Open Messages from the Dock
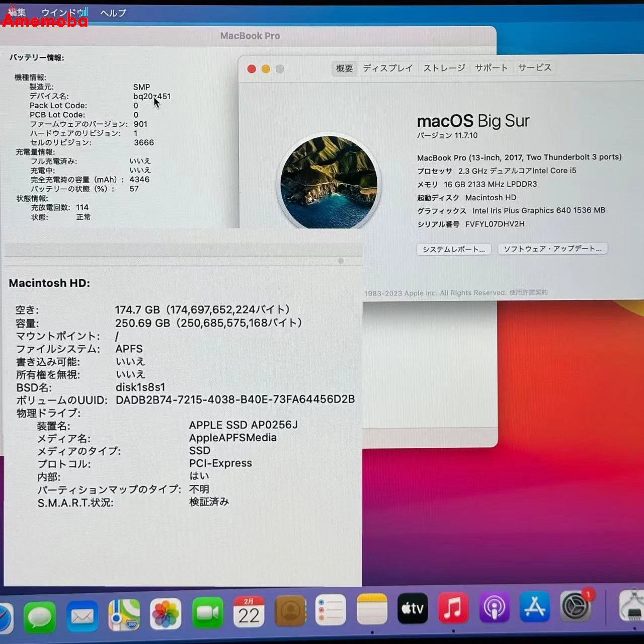This screenshot has width=644, height=644. pyautogui.click(x=39, y=616)
